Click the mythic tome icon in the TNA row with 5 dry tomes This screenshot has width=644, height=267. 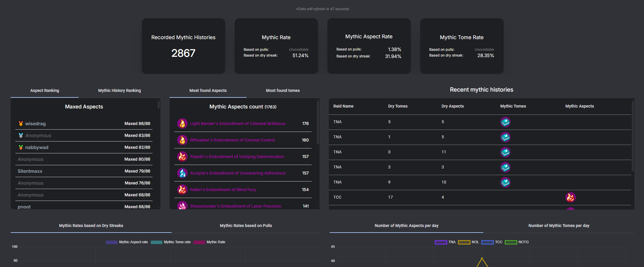coord(505,122)
